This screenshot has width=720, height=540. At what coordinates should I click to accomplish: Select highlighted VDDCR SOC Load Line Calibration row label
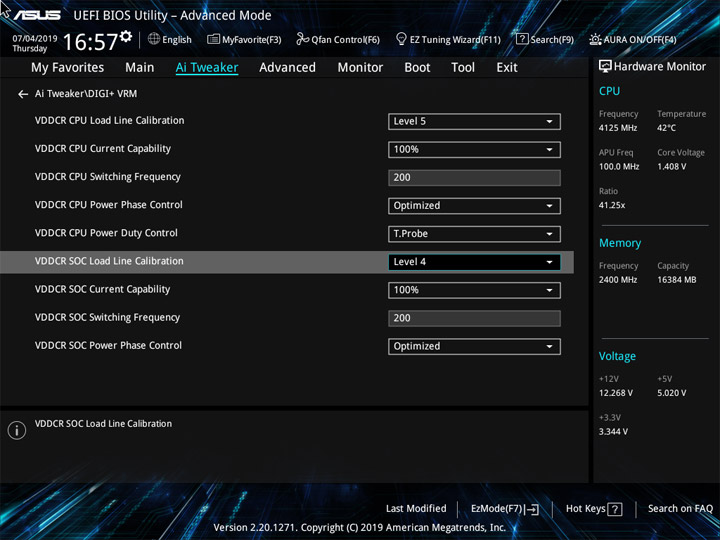click(x=109, y=261)
